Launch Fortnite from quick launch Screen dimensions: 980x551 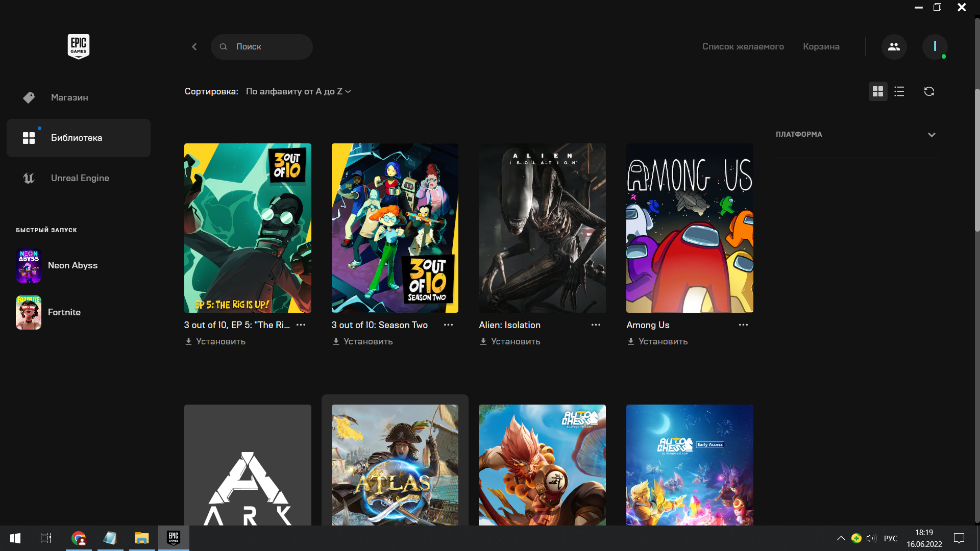[64, 312]
